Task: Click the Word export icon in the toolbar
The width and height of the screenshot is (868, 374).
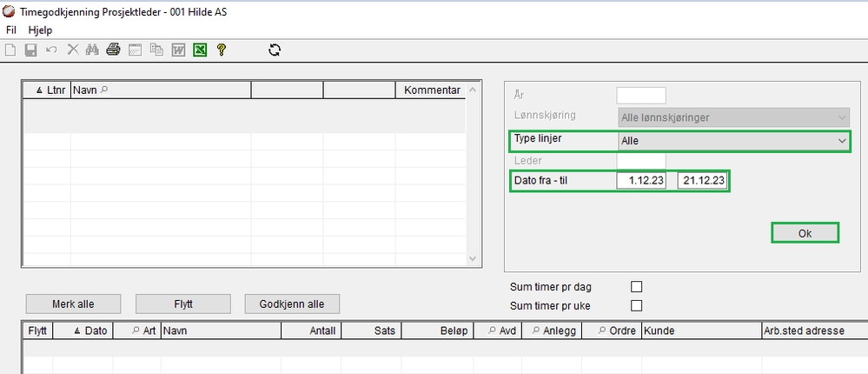Action: point(178,50)
